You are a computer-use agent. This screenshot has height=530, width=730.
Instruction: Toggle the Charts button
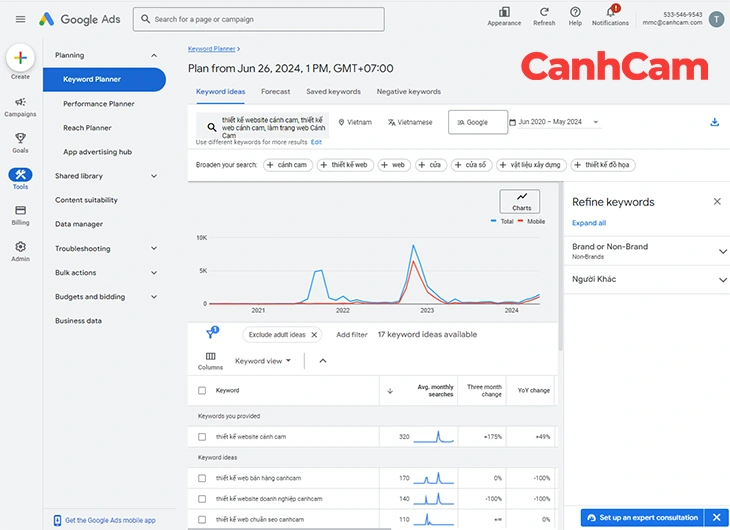click(520, 201)
